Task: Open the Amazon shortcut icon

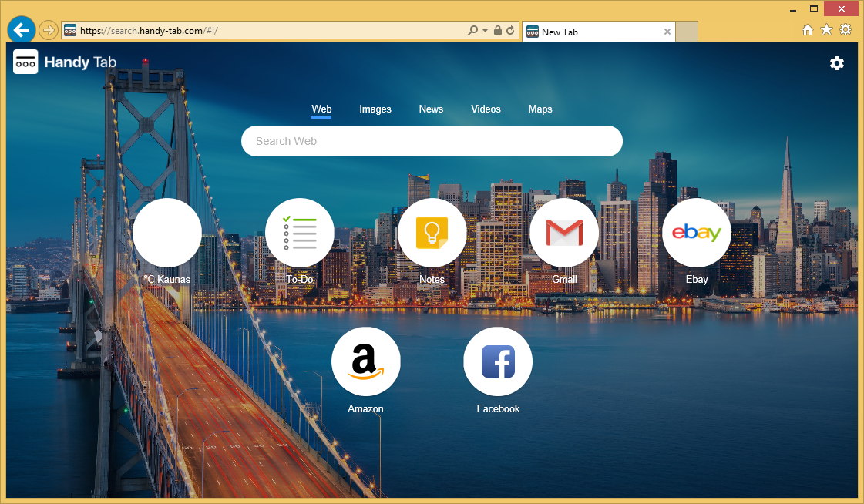Action: (x=366, y=361)
